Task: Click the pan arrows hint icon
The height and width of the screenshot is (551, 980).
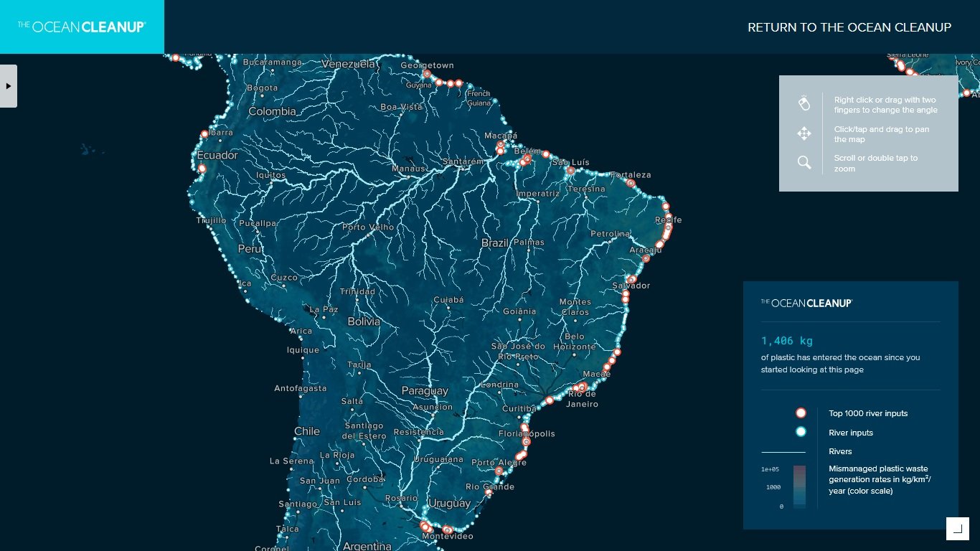Action: pos(804,133)
